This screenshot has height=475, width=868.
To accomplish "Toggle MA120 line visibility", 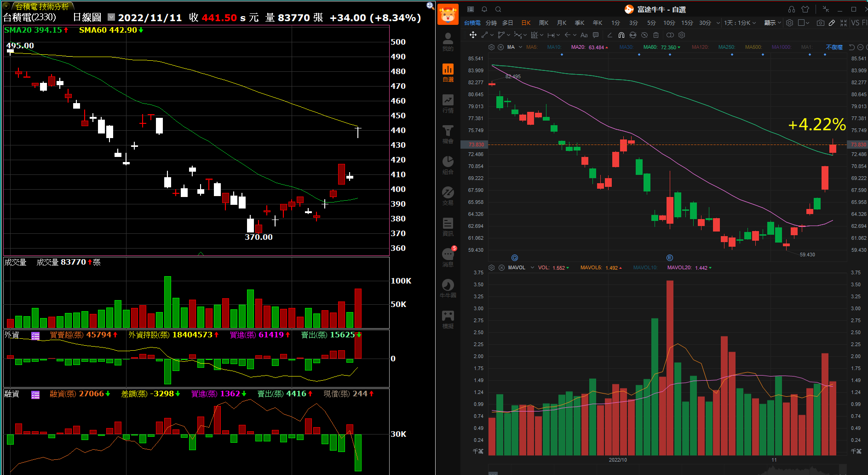I will pos(700,47).
